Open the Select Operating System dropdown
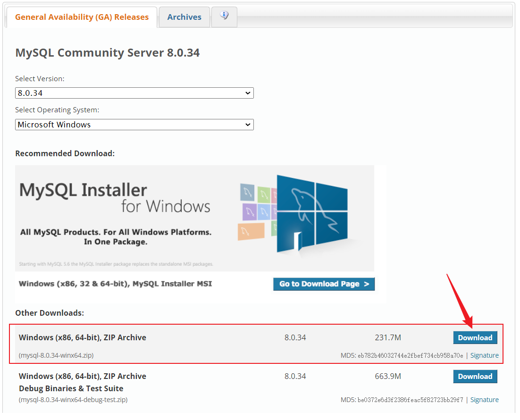The height and width of the screenshot is (420, 520). pyautogui.click(x=134, y=125)
